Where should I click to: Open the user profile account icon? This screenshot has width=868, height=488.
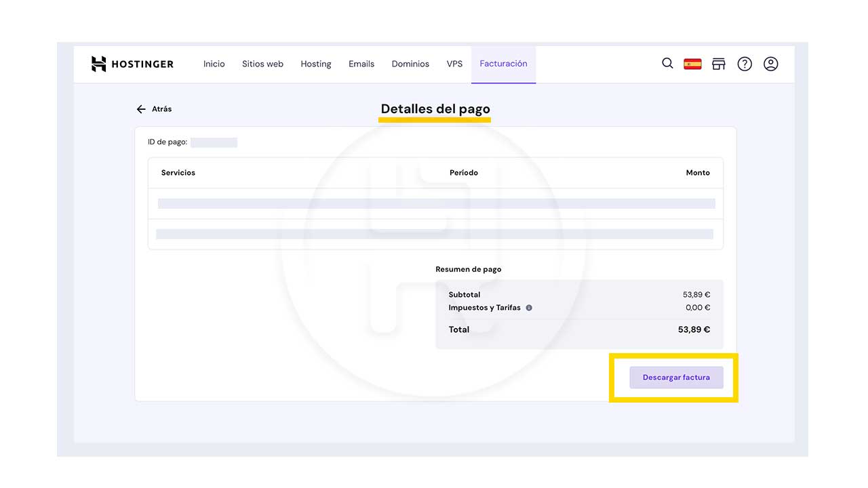point(770,64)
